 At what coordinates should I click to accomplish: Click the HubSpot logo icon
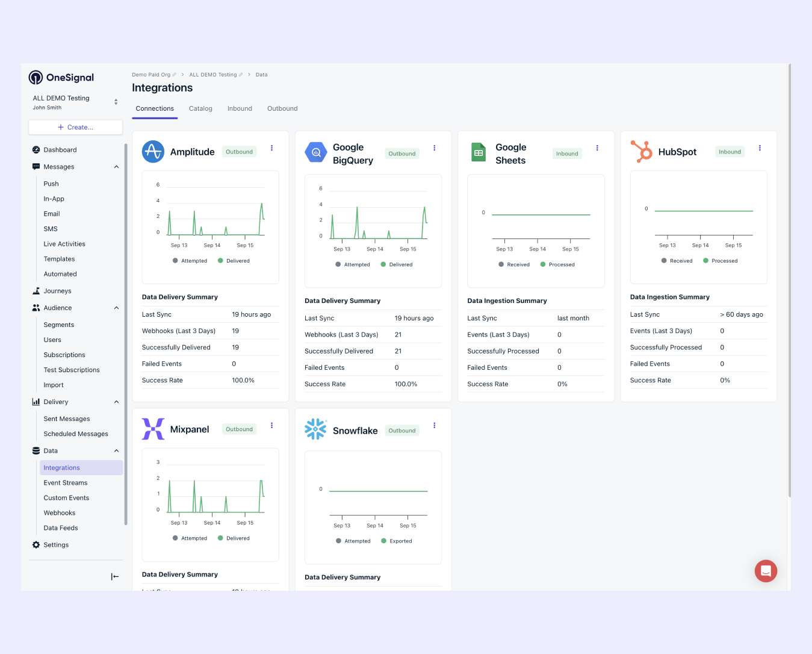pos(641,152)
